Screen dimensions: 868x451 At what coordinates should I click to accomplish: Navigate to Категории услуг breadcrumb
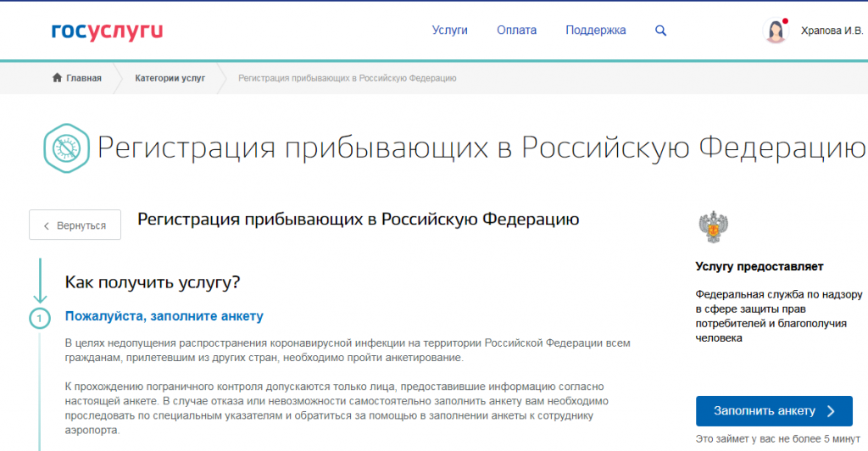(x=170, y=78)
